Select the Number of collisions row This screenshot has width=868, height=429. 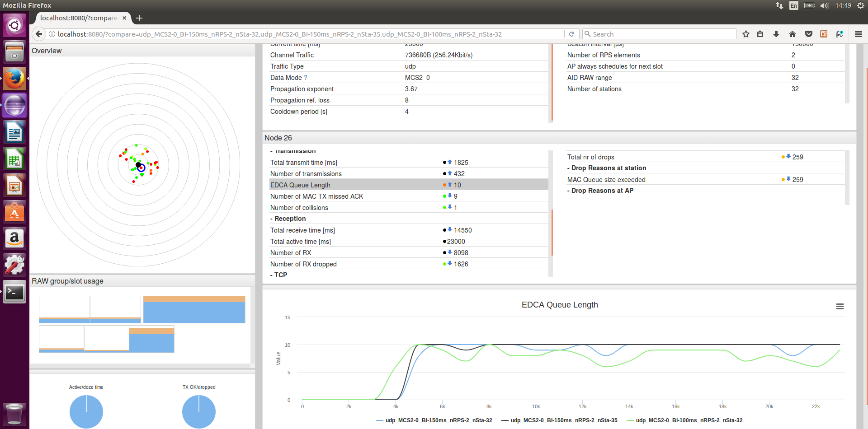click(409, 207)
